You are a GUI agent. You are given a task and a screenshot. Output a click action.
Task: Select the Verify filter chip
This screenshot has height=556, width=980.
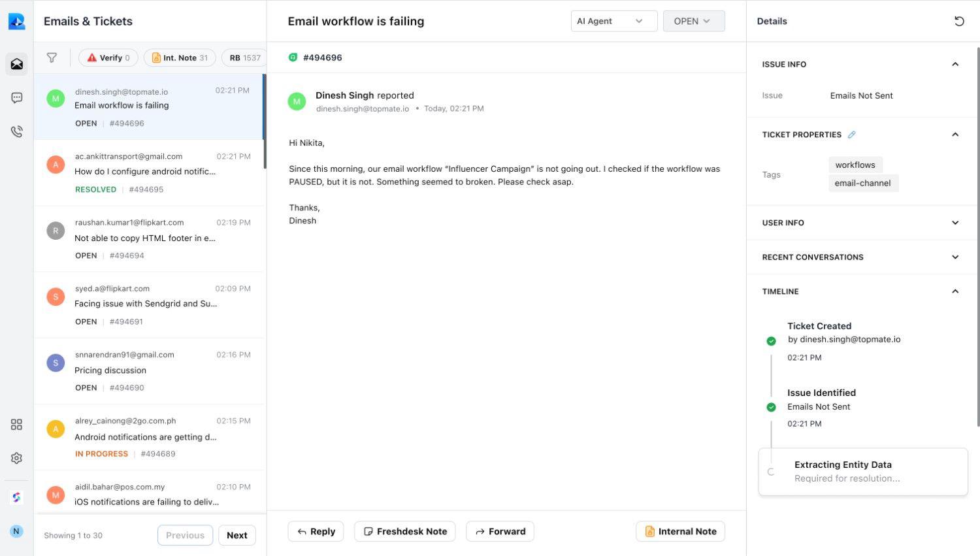[x=108, y=57]
